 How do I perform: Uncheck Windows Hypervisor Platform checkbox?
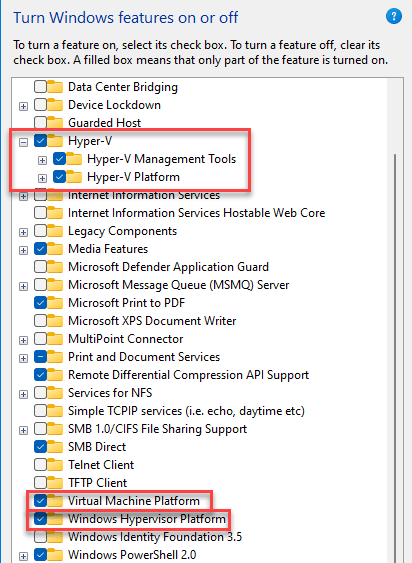click(x=40, y=518)
